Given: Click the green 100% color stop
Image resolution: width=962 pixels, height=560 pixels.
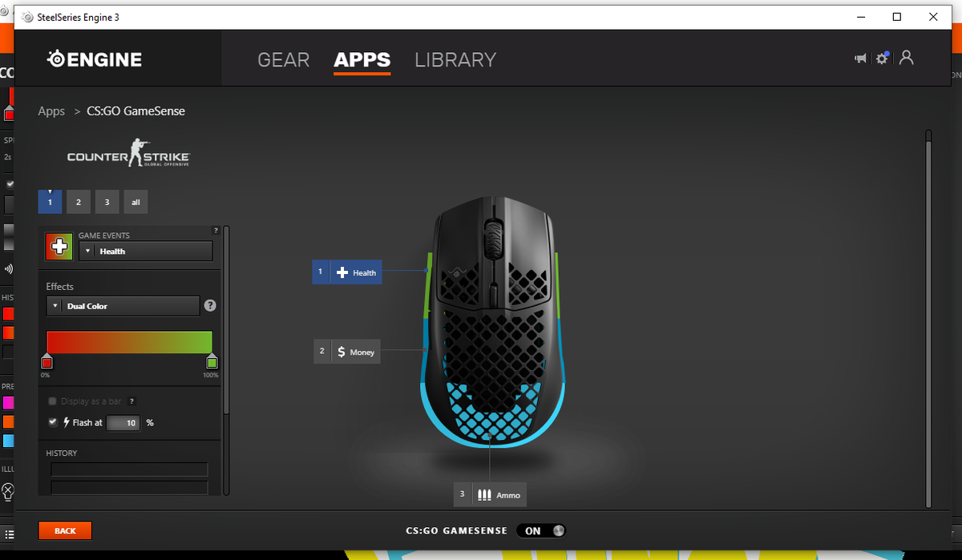Looking at the screenshot, I should [x=212, y=362].
